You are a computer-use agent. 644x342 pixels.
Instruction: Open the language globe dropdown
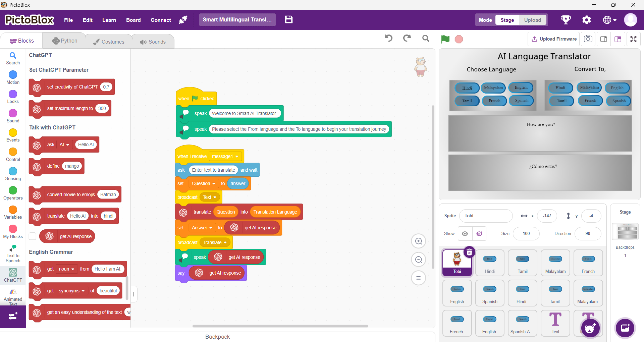coord(609,20)
